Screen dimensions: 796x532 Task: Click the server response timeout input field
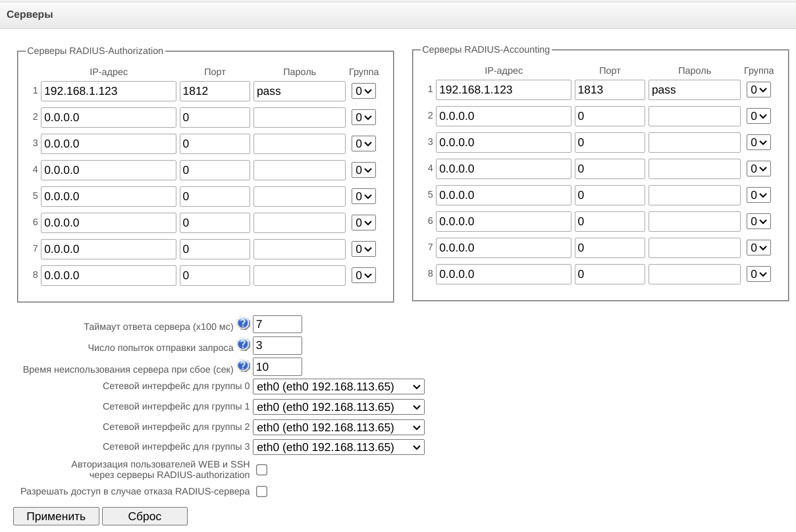coord(277,324)
